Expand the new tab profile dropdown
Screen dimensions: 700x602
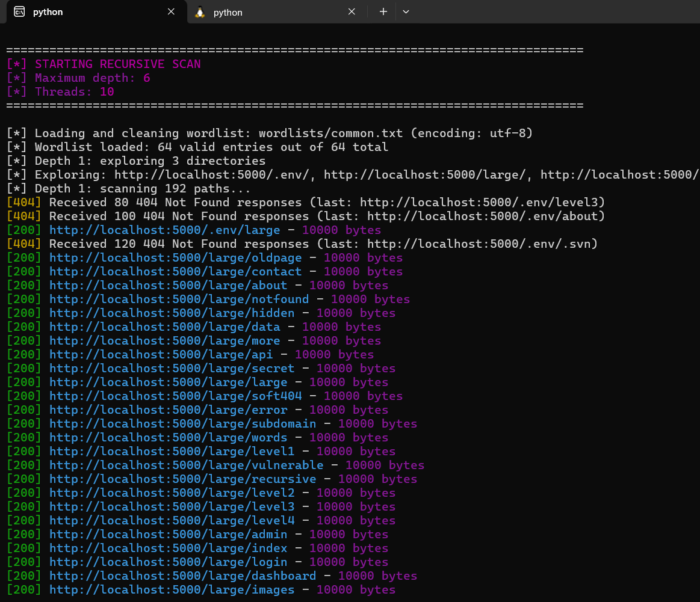[406, 11]
